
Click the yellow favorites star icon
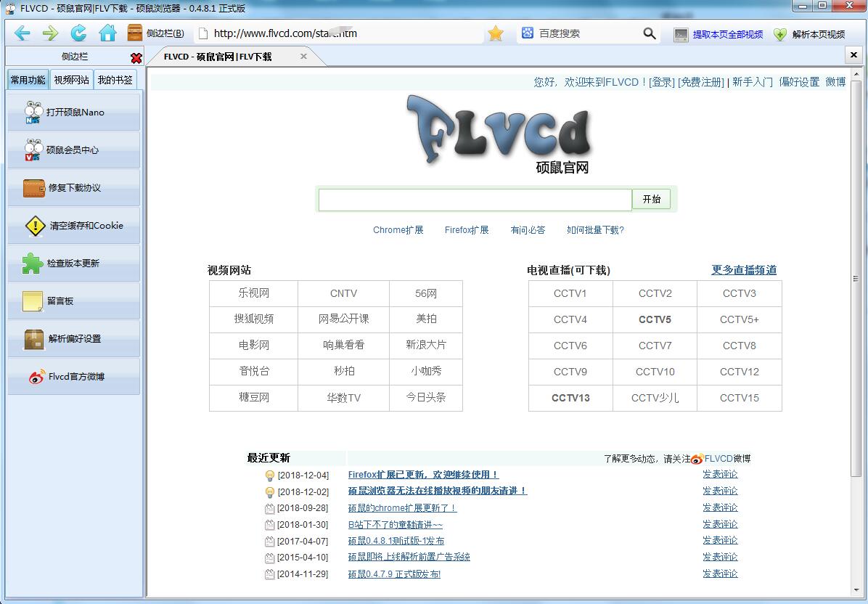tap(496, 33)
